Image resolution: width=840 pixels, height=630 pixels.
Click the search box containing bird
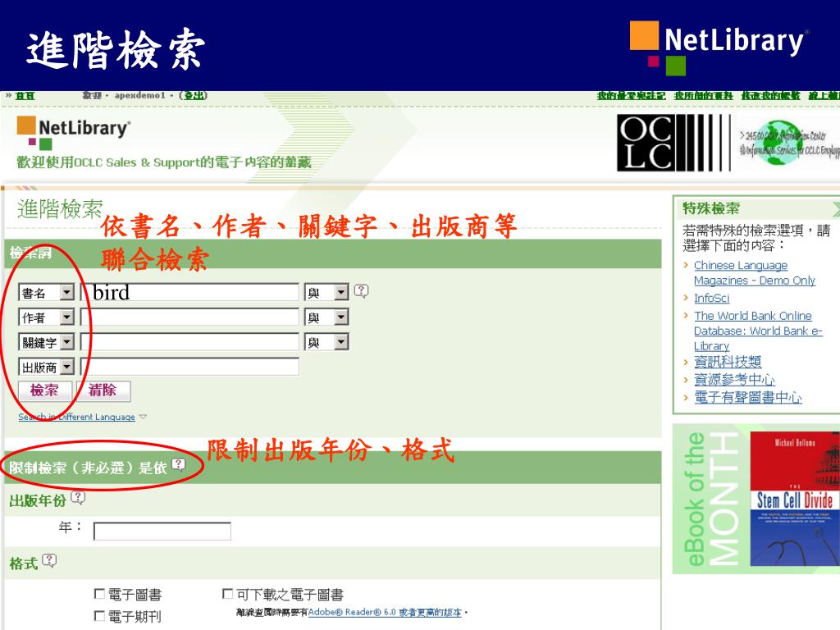point(189,293)
